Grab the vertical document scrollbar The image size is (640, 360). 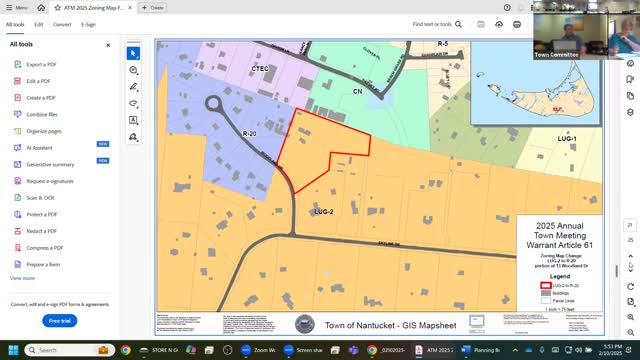[616, 271]
